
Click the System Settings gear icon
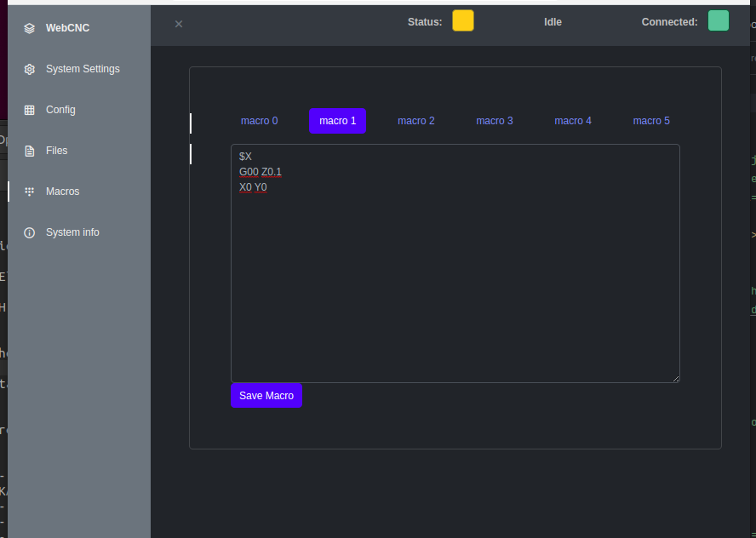[30, 69]
